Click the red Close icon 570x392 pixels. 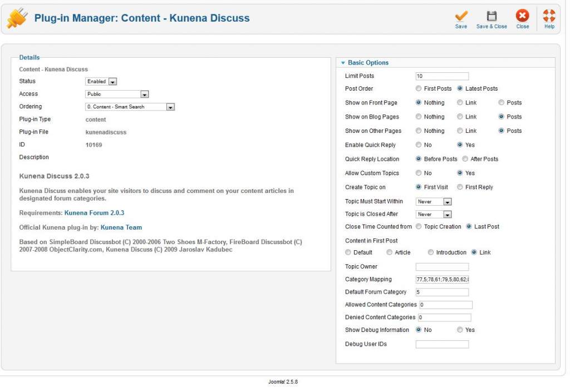522,17
